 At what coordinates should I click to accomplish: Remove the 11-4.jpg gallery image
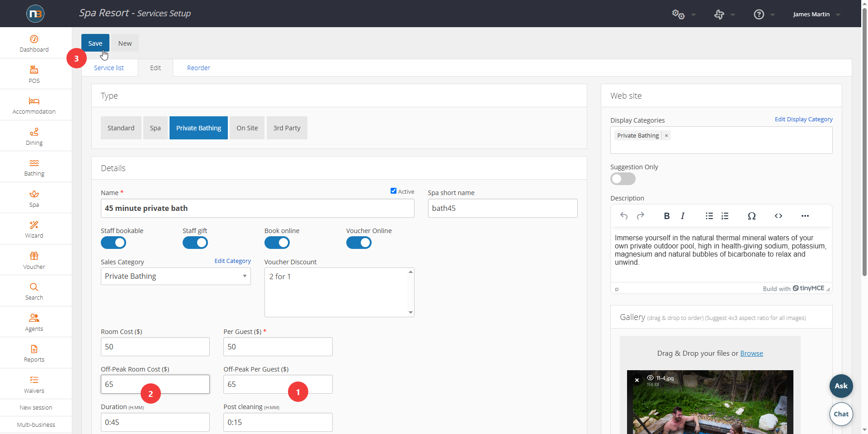[637, 380]
